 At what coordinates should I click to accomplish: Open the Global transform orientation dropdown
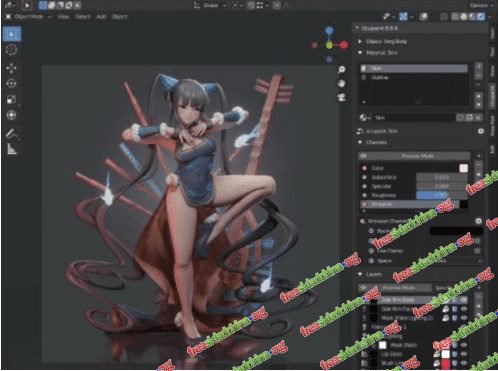point(210,5)
